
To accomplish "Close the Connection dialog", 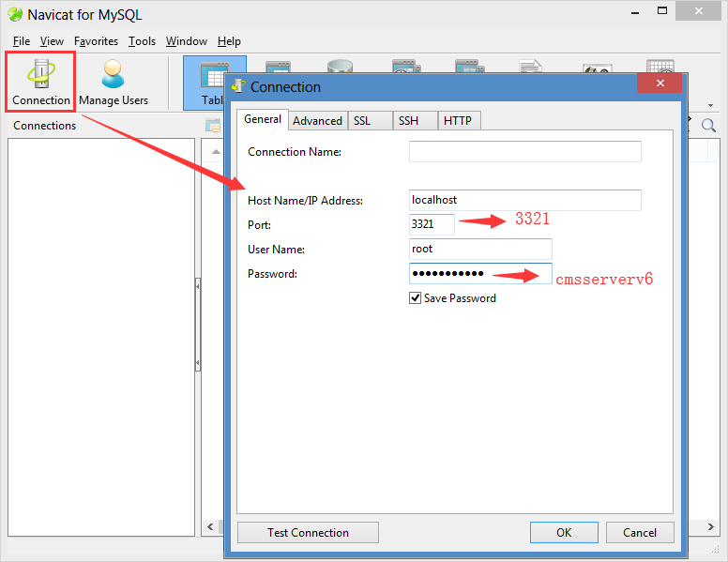I will 660,84.
